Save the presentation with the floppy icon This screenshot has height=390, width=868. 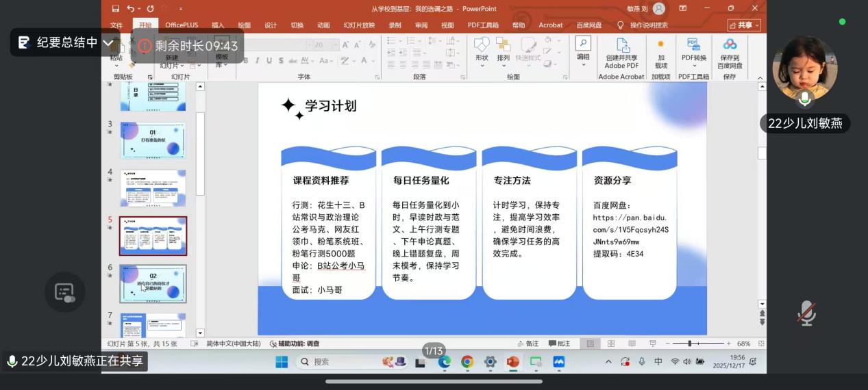pos(115,8)
